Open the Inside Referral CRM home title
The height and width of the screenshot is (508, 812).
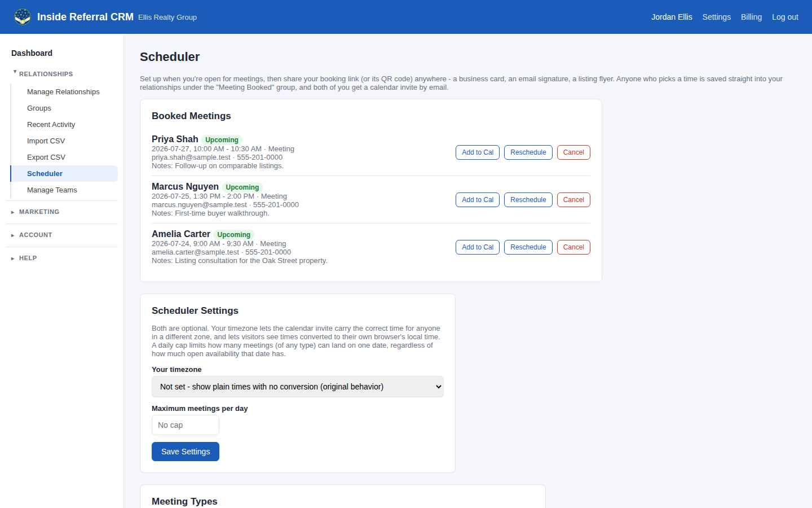[85, 17]
